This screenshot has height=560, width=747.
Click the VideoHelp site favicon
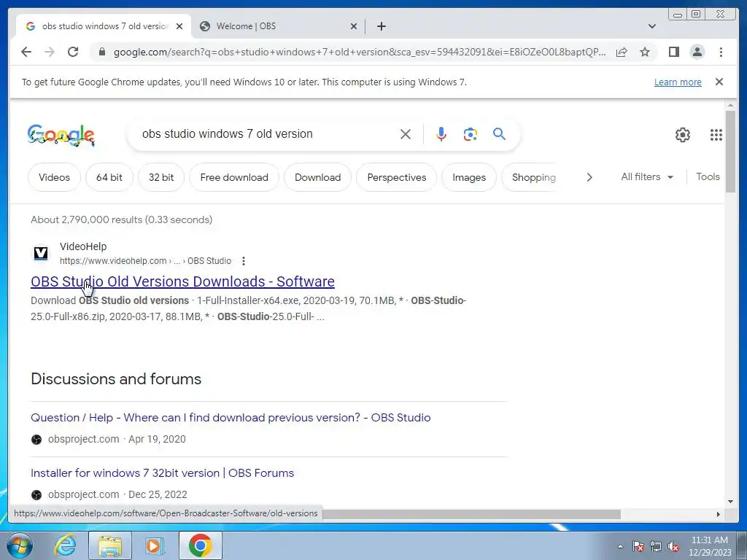(x=41, y=253)
